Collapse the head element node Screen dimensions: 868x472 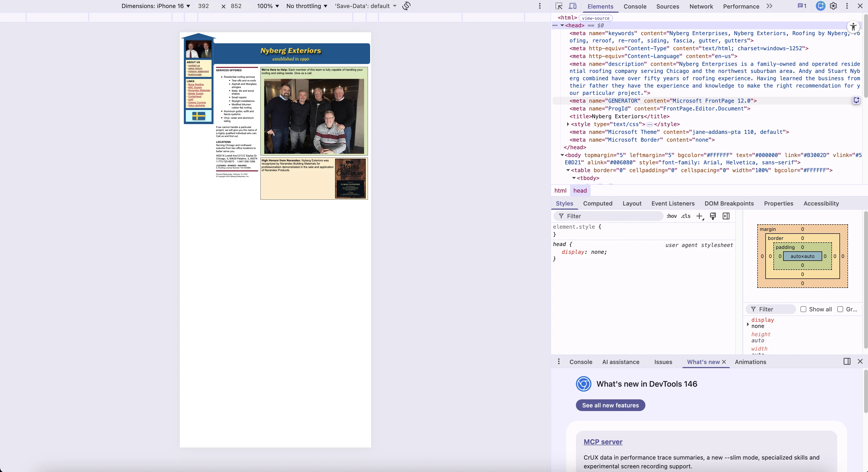point(562,25)
